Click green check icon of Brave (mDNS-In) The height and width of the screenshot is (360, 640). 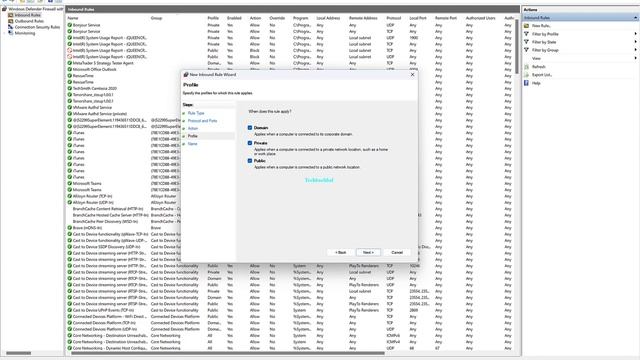click(x=70, y=228)
